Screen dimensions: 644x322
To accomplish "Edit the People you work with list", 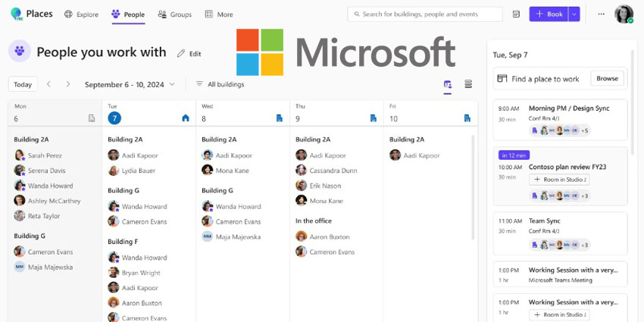I will coord(189,53).
